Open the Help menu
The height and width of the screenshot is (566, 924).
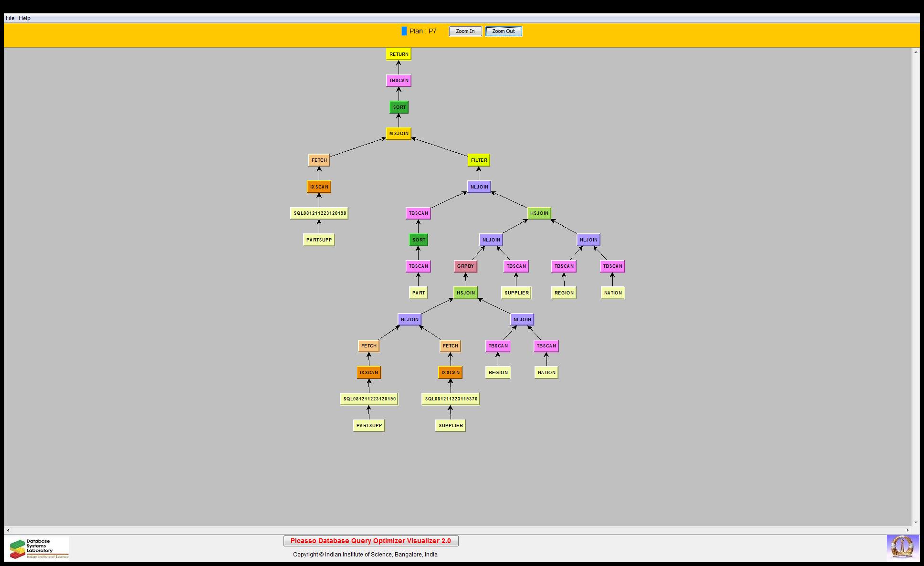pyautogui.click(x=24, y=18)
